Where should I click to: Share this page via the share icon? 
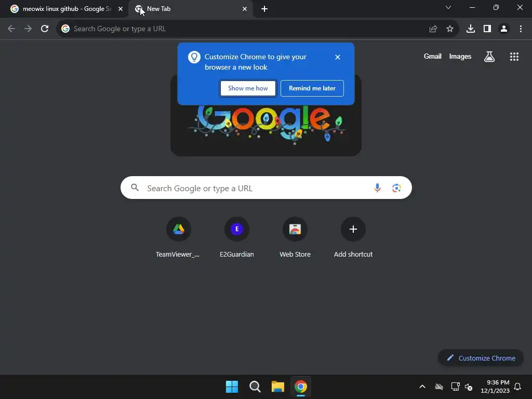pos(433,29)
